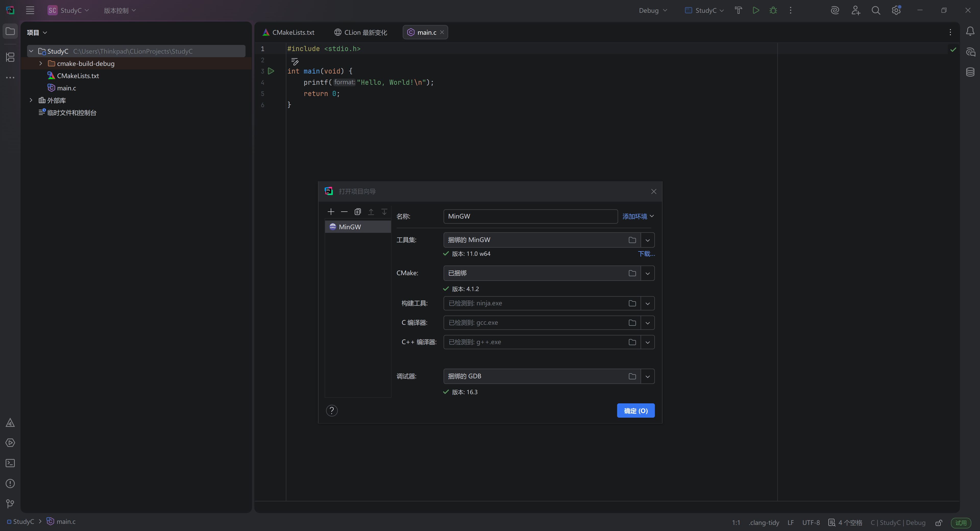Open main.c in the project tree

click(x=66, y=88)
